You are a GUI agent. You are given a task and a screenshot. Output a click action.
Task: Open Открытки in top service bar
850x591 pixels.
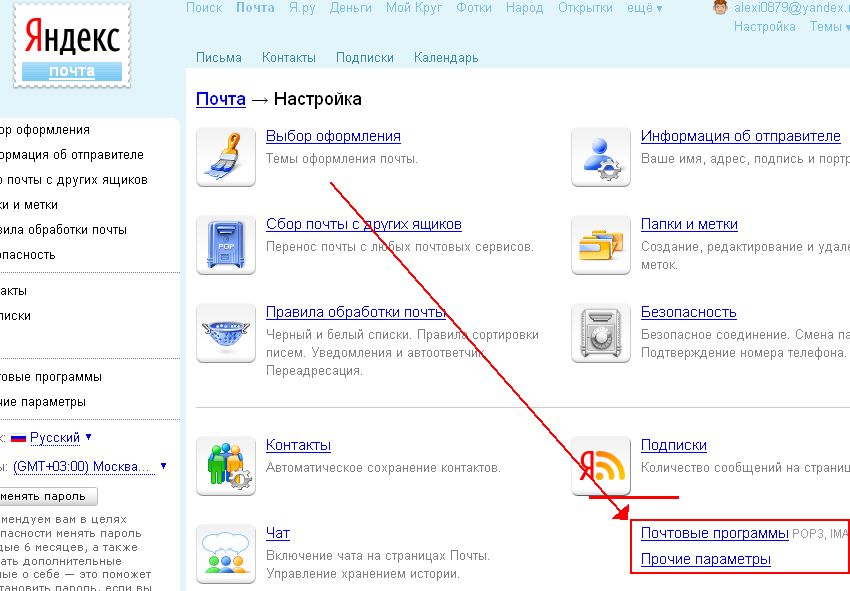point(585,8)
